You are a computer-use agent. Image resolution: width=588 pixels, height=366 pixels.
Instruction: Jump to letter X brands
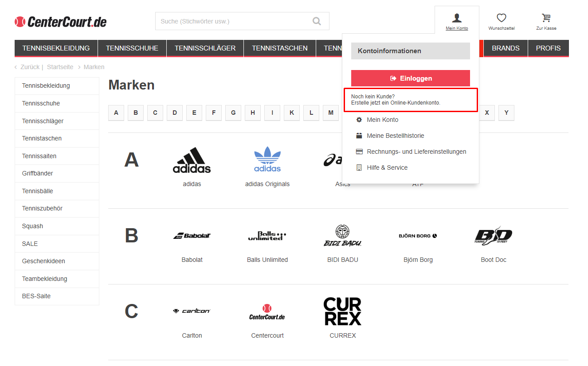[487, 113]
